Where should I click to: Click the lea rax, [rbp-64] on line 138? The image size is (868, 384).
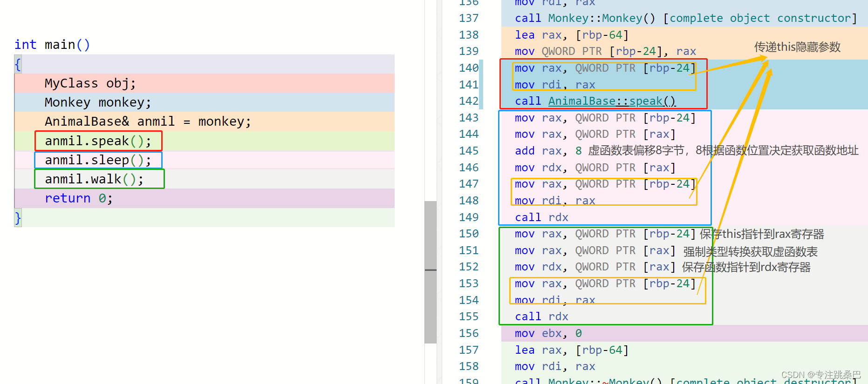(571, 35)
